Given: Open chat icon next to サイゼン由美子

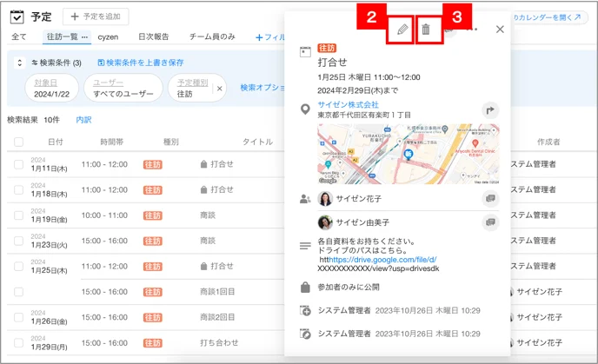Looking at the screenshot, I should (x=490, y=222).
